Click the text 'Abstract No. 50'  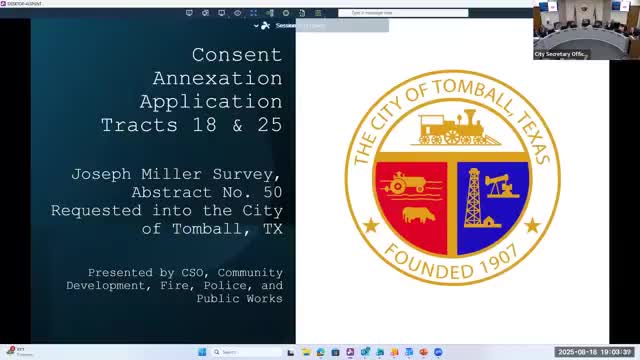coord(207,192)
